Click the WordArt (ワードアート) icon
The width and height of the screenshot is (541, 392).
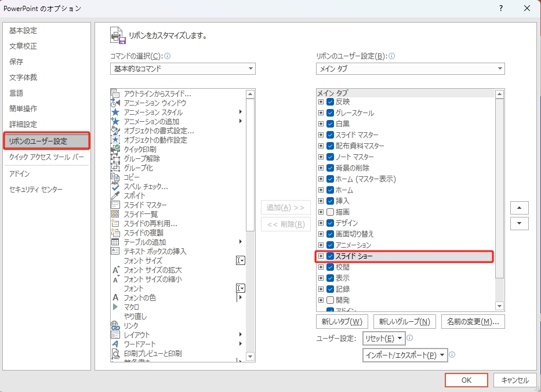(115, 344)
